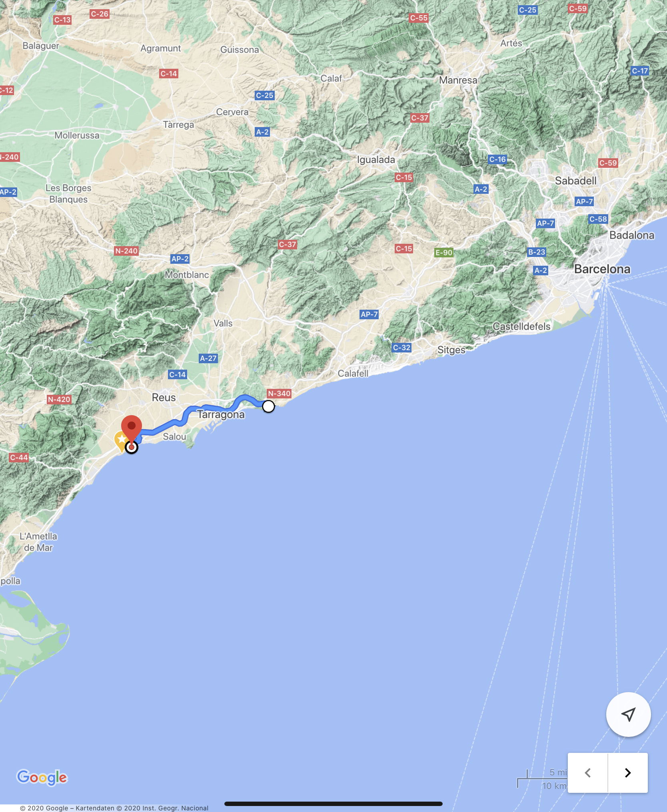The image size is (667, 812).
Task: Tap the Manresa city label
Action: pyautogui.click(x=458, y=80)
